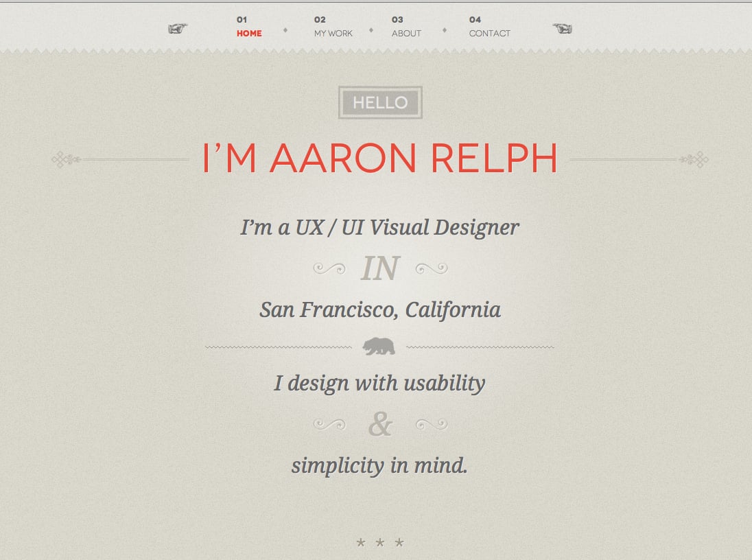Select the California bear icon

(x=380, y=347)
